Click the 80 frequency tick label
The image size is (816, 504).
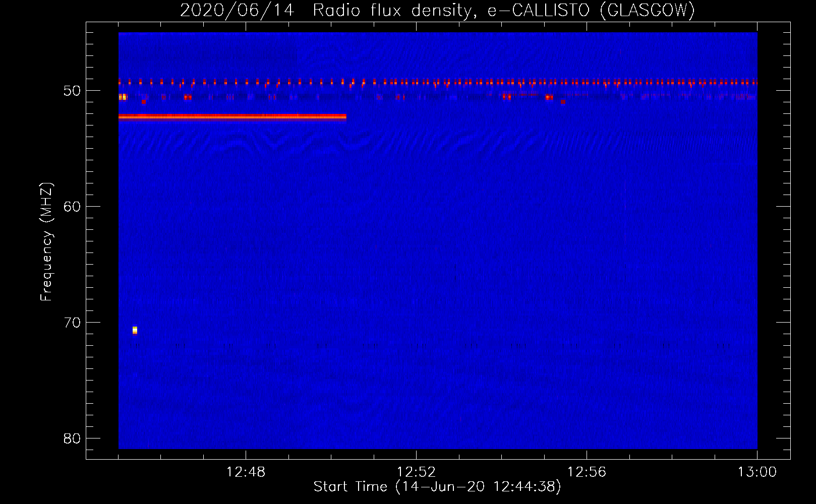(72, 438)
